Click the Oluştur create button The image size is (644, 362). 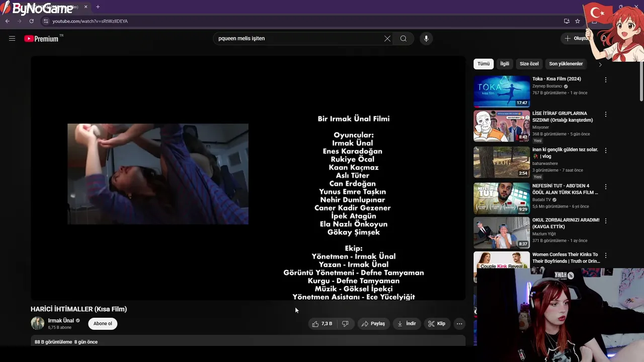(x=577, y=38)
